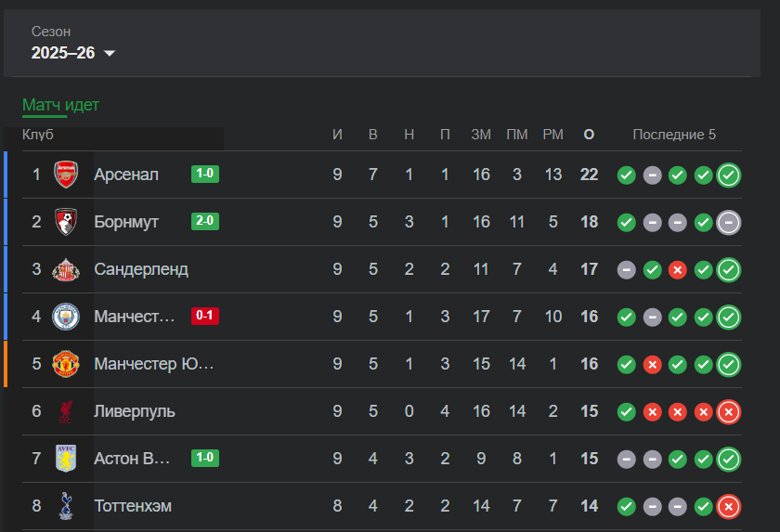Viewport: 780px width, 532px height.
Task: Select the Матч идет tab
Action: pos(60,106)
